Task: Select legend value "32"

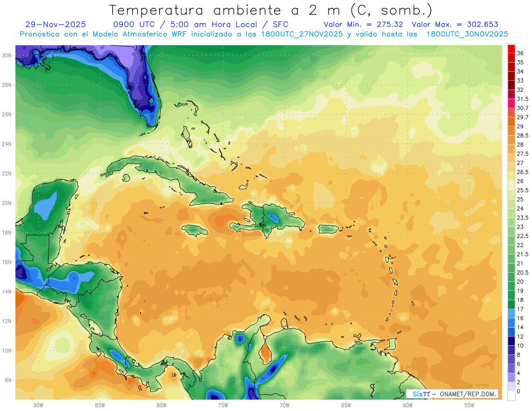Action: (x=520, y=90)
